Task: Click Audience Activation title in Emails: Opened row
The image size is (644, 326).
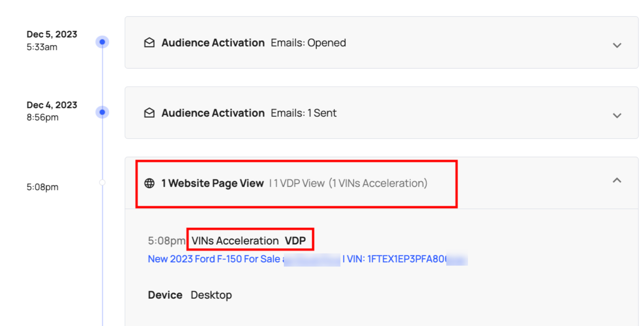Action: coord(213,43)
